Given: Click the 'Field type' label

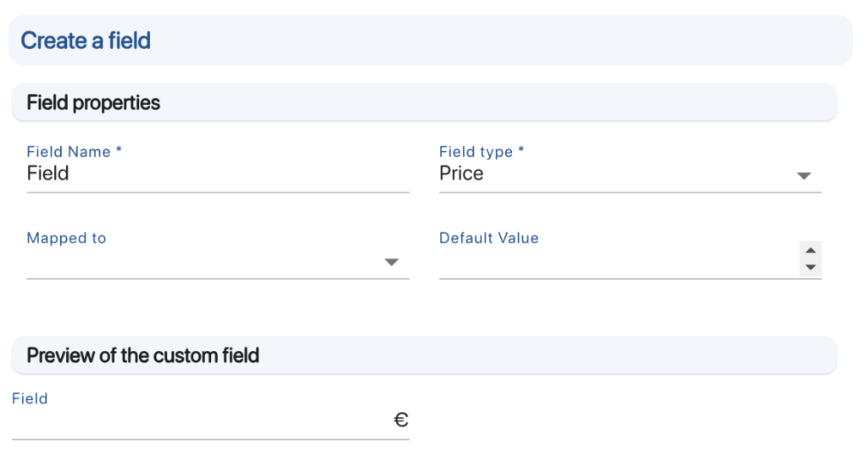Looking at the screenshot, I should (476, 152).
